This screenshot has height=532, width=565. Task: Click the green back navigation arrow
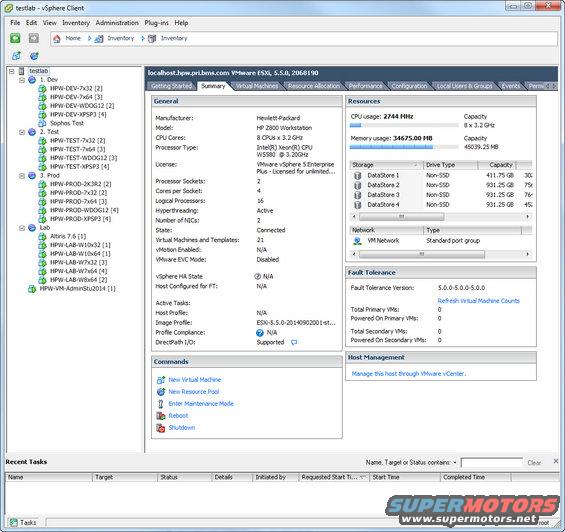tap(15, 38)
